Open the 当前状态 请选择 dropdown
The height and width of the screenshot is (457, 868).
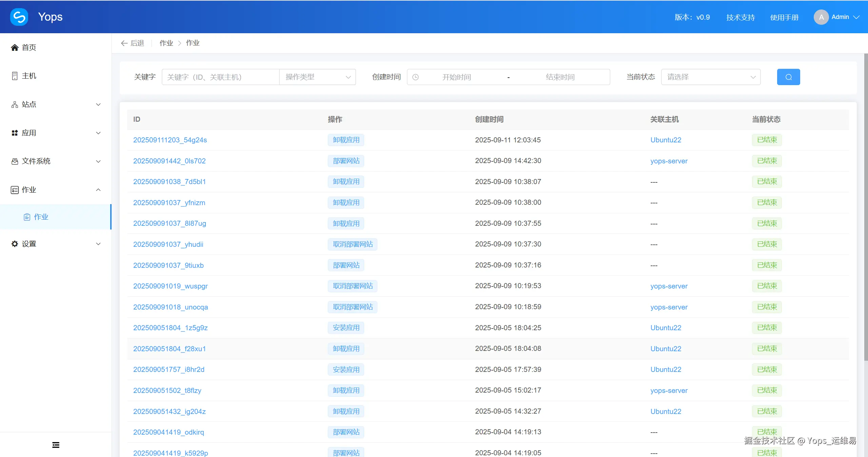click(x=710, y=77)
